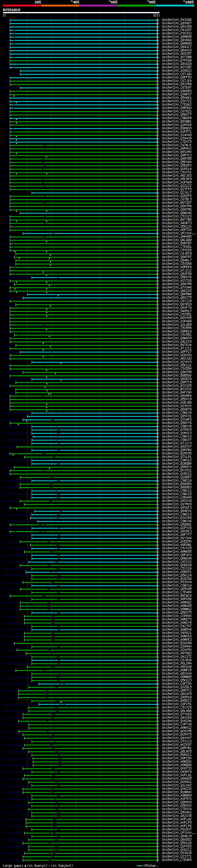Select label UniRef100_A9P150

point(177,758)
